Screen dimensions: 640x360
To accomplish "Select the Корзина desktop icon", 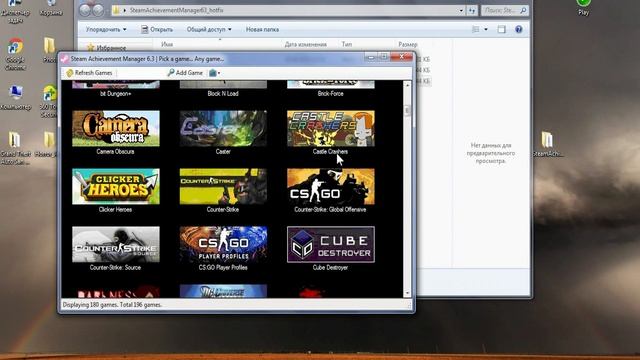I will tap(51, 8).
